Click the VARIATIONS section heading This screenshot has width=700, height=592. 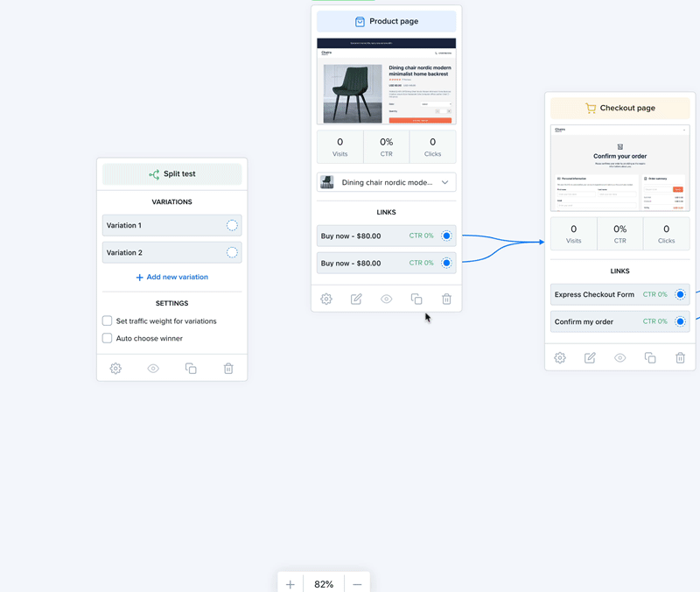(171, 202)
